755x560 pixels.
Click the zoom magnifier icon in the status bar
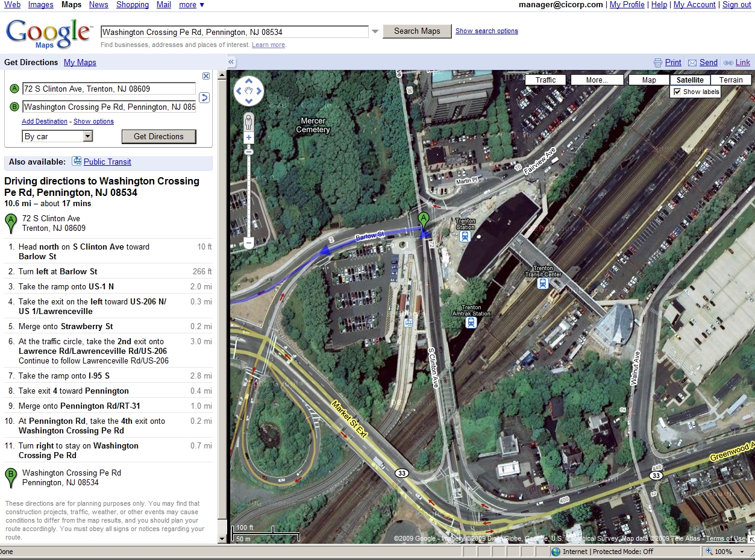(709, 552)
